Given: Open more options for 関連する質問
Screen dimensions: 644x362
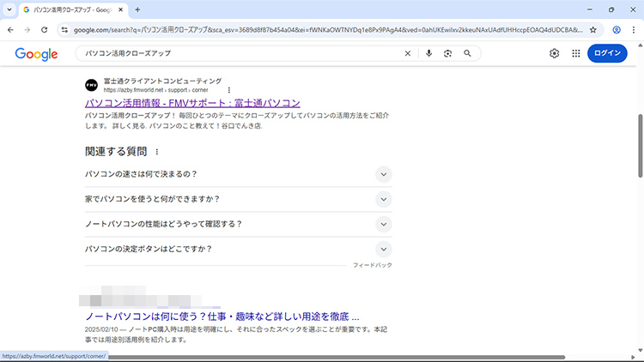Looking at the screenshot, I should pyautogui.click(x=156, y=152).
